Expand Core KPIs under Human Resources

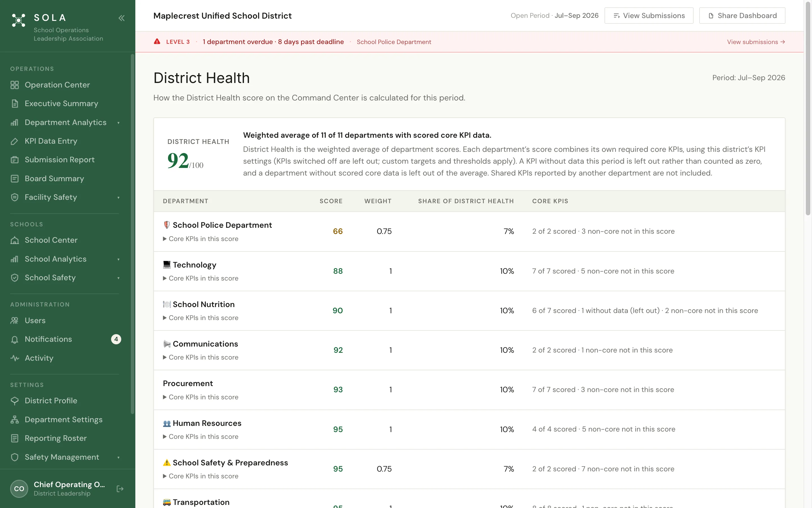[201, 437]
